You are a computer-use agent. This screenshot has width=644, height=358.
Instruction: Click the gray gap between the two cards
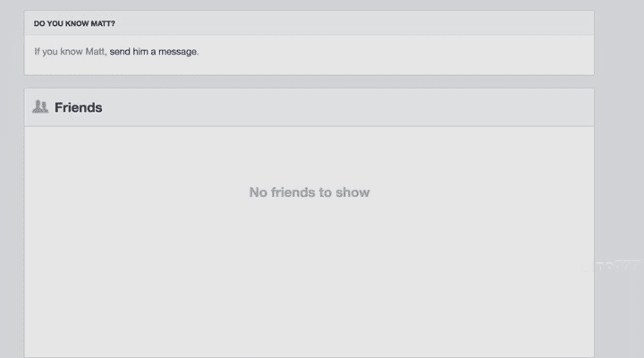point(309,81)
